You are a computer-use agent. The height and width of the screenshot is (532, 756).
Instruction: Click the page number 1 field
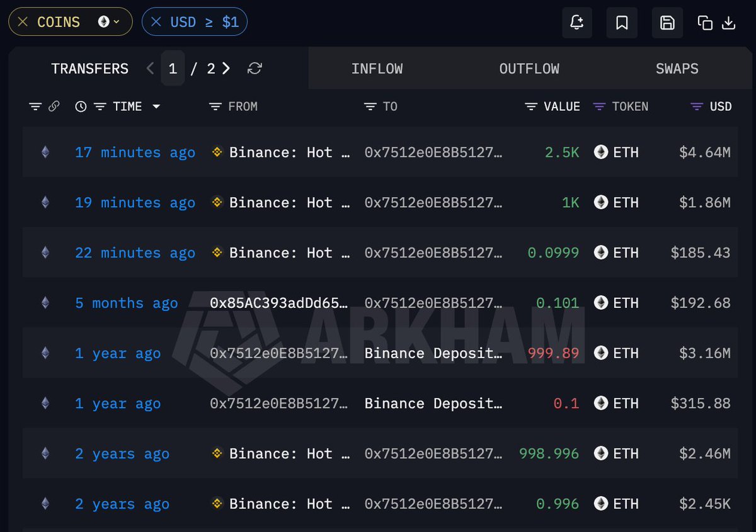173,68
